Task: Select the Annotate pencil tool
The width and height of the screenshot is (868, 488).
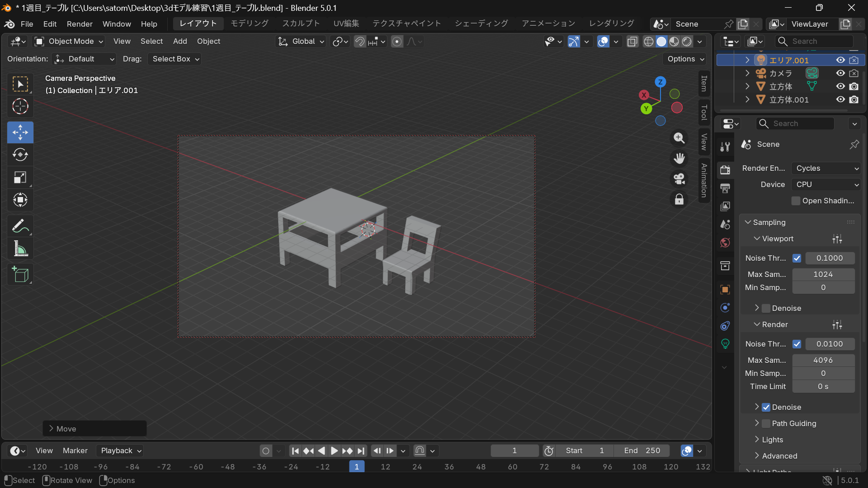Action: pos(20,226)
